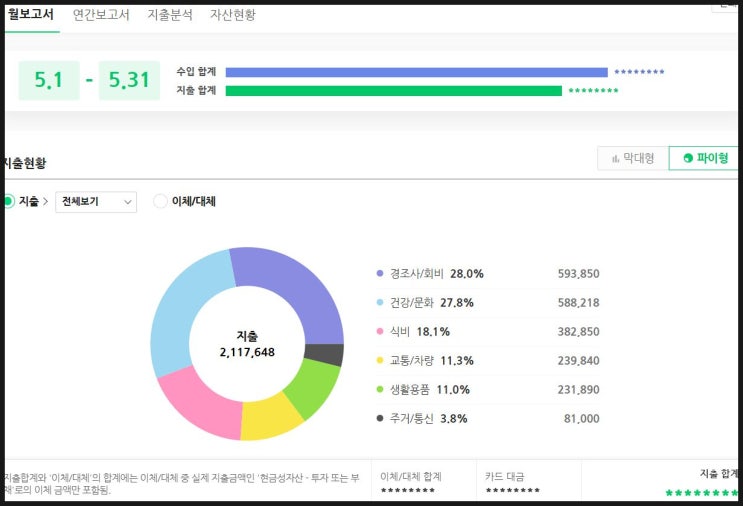Select the start date 5.1 box
This screenshot has width=743, height=506.
coord(49,80)
